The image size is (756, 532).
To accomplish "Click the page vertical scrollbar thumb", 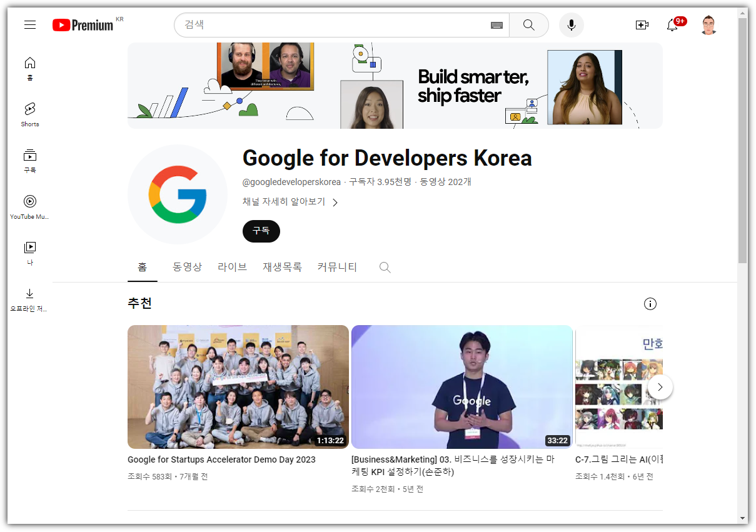I will point(742,141).
